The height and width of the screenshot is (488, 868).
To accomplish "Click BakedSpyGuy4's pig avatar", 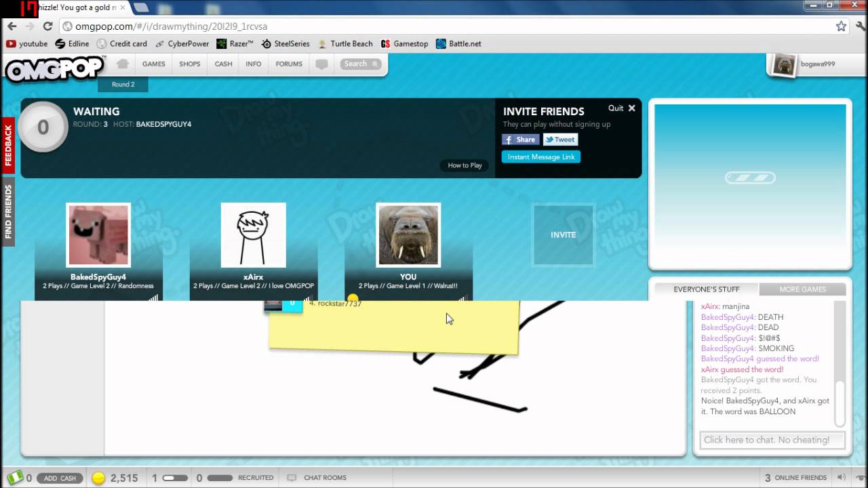I will pos(98,235).
